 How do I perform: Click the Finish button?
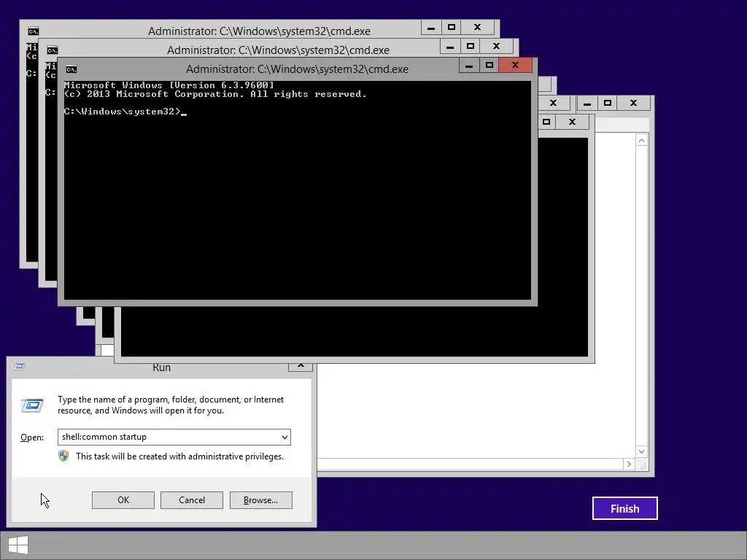click(x=624, y=508)
